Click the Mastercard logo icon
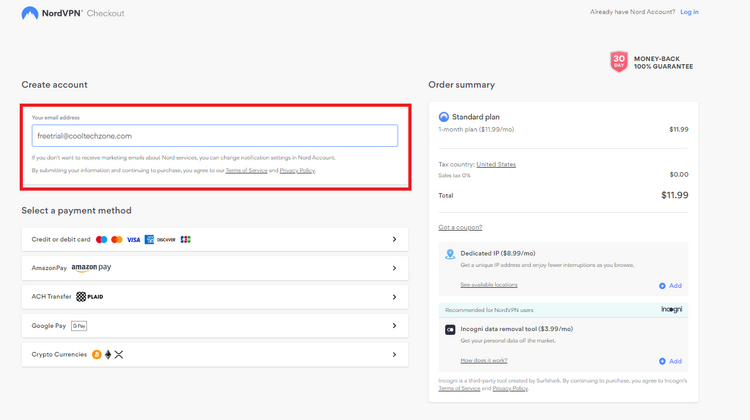750x420 pixels. (117, 240)
